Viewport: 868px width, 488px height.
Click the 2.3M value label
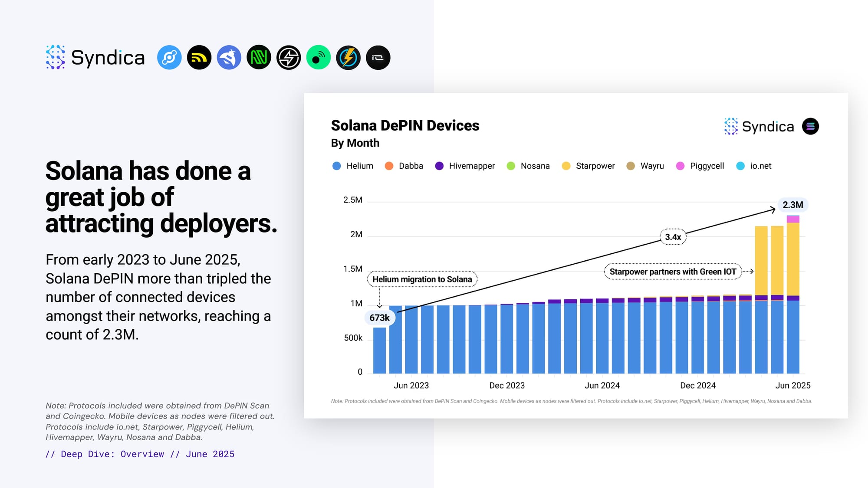pyautogui.click(x=792, y=205)
